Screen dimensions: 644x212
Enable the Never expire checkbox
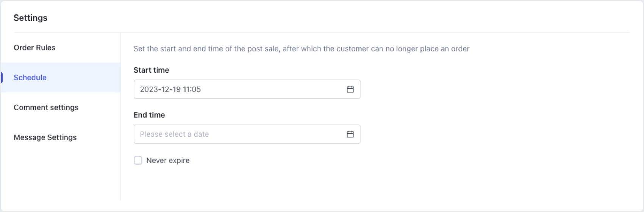click(x=138, y=161)
